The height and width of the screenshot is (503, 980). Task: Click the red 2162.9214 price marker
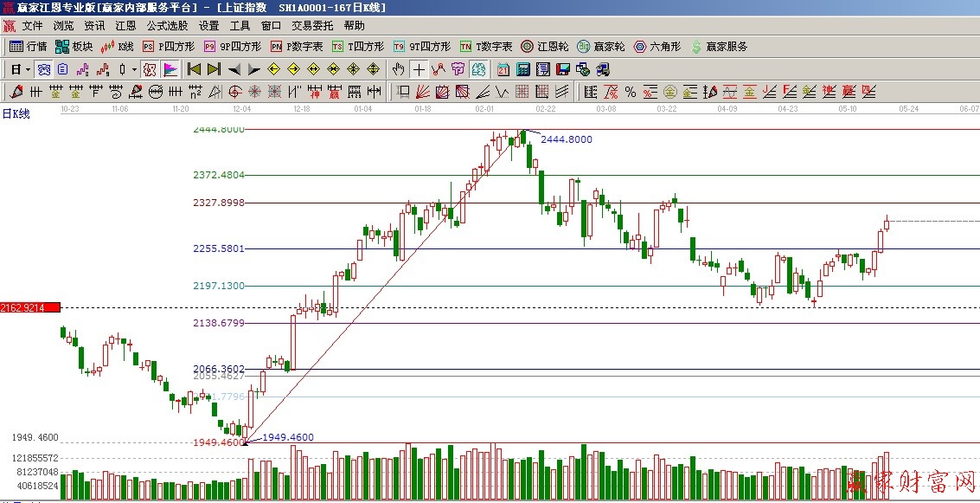click(30, 307)
